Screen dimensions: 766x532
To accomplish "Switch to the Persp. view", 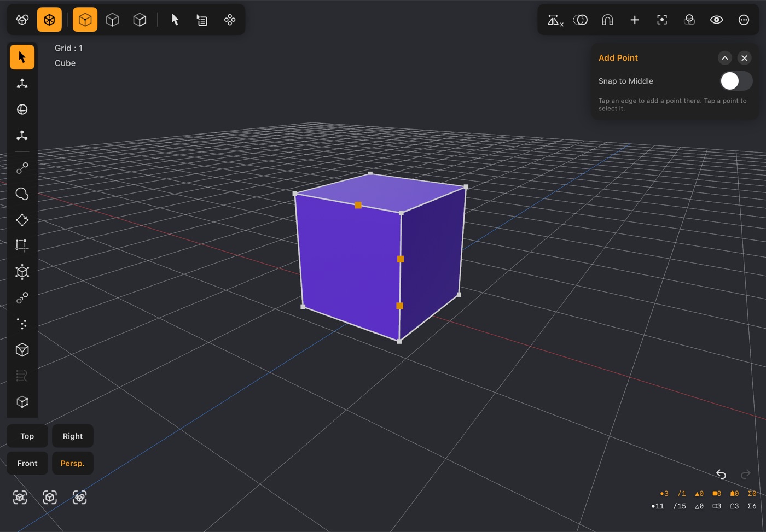I will (x=73, y=463).
